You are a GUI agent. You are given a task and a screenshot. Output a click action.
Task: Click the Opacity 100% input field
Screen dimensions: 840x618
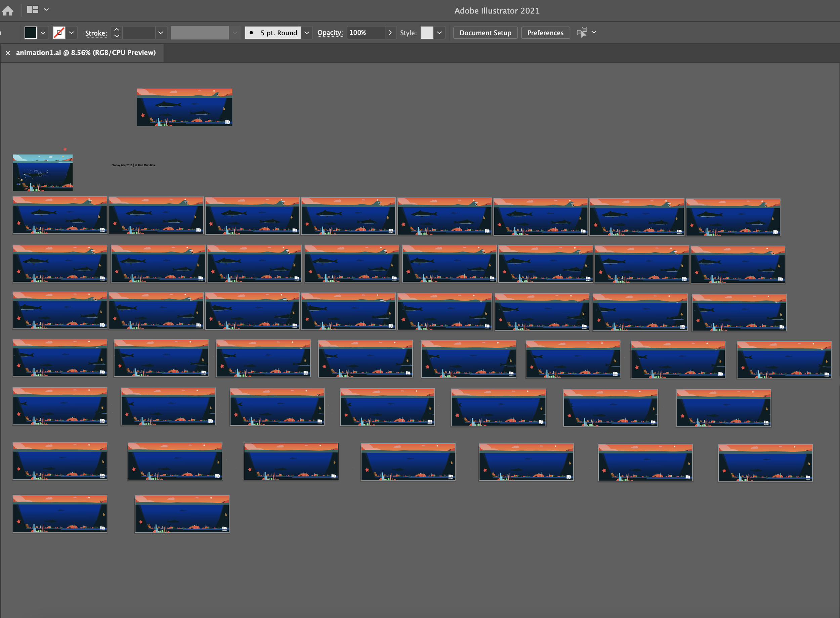tap(365, 33)
